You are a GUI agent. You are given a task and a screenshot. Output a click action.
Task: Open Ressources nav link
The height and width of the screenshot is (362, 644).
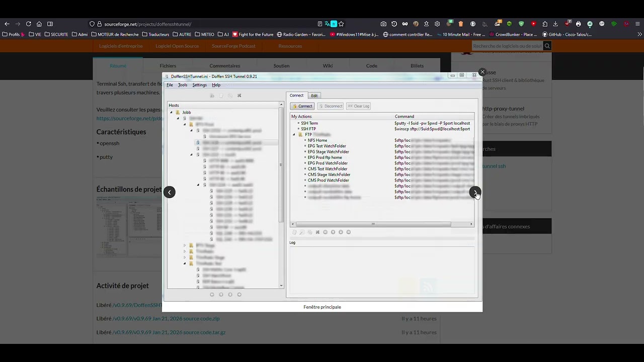click(x=290, y=46)
